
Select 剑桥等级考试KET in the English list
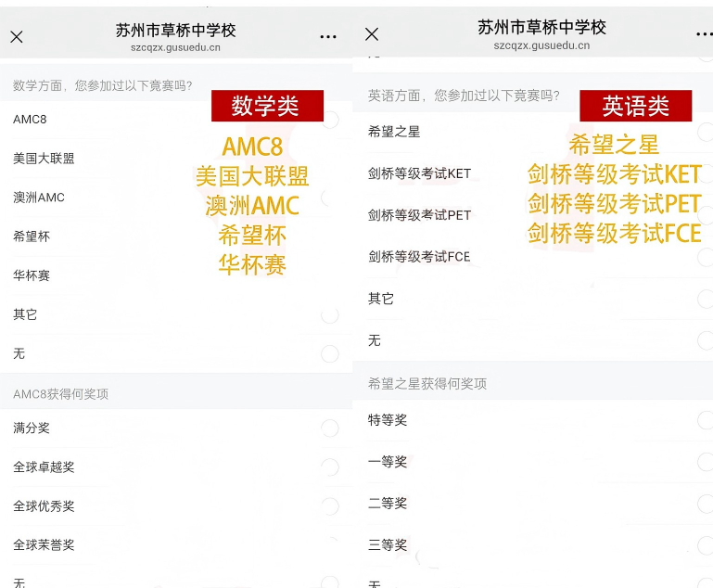[x=706, y=173]
